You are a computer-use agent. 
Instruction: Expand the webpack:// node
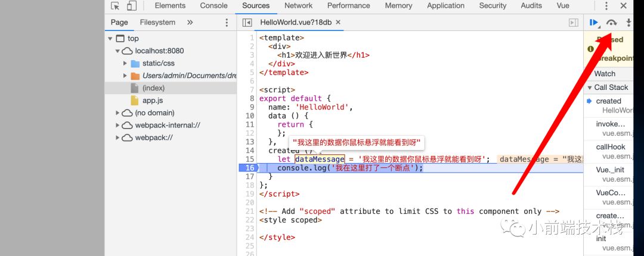(x=117, y=138)
